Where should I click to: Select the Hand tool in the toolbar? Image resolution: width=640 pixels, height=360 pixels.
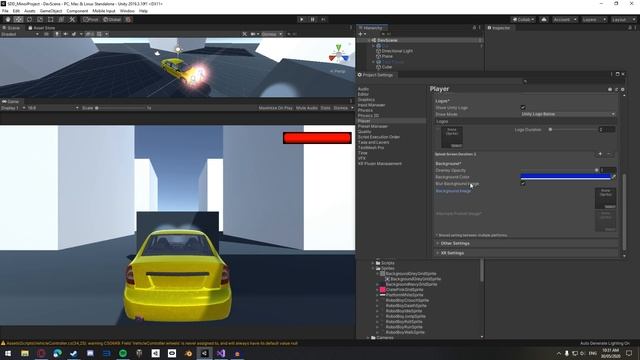coord(8,20)
